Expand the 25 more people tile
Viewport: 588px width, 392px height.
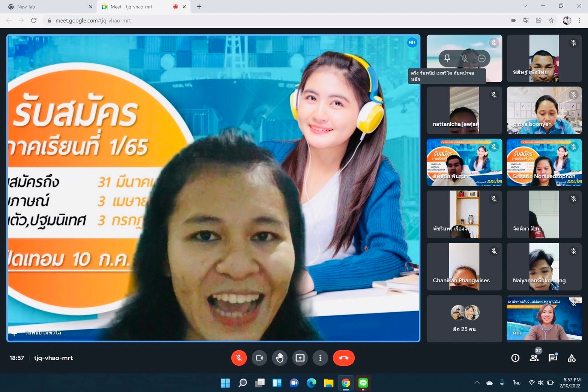[x=464, y=318]
